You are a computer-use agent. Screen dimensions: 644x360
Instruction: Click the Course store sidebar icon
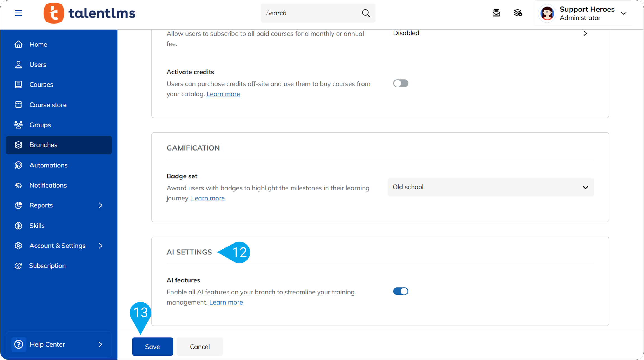click(18, 105)
